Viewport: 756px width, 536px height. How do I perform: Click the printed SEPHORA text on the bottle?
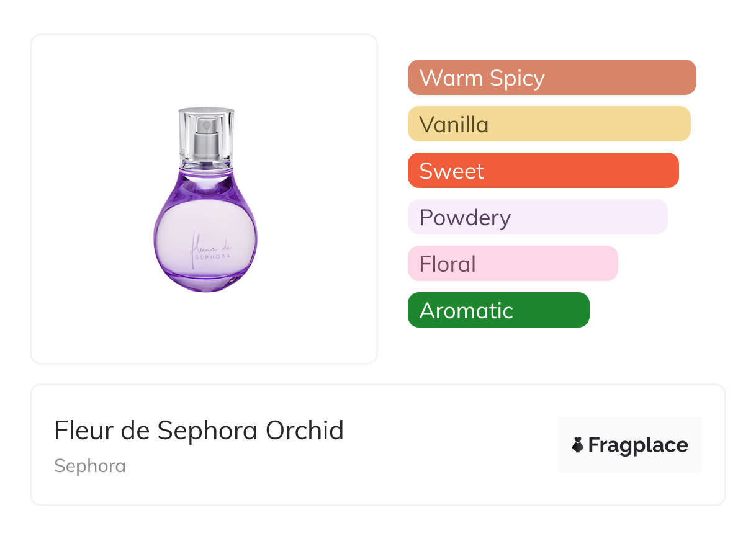tap(213, 256)
